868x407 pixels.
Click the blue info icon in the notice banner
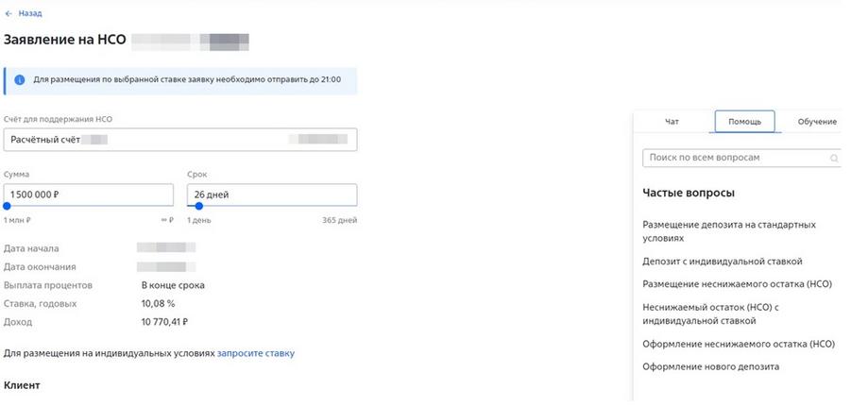[20, 80]
